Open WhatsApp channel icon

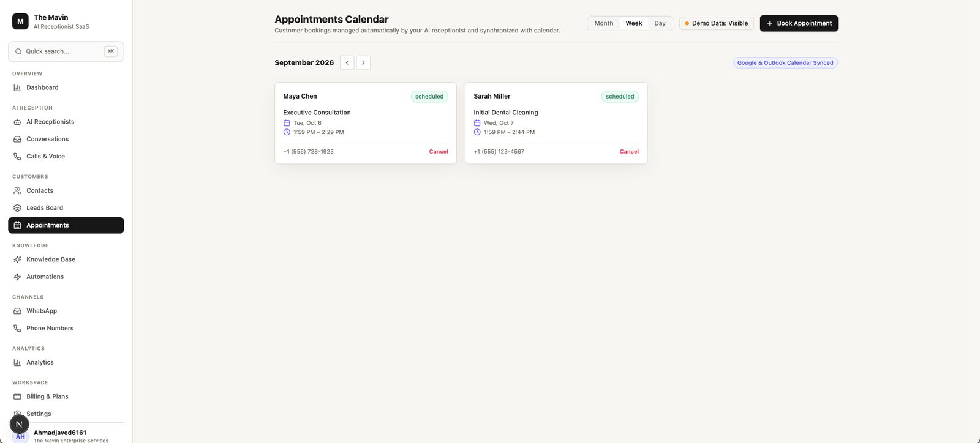[17, 311]
